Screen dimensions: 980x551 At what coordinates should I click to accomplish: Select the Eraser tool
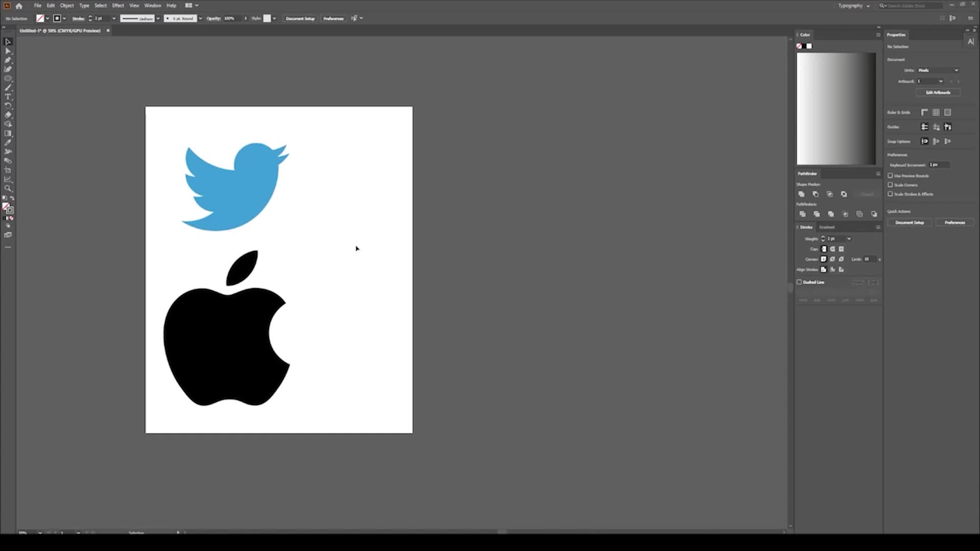click(x=8, y=115)
